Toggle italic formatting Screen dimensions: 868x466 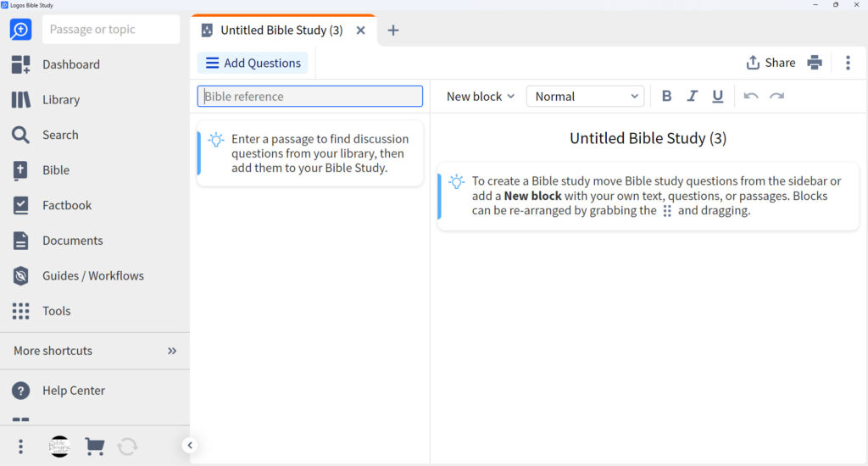pos(692,97)
